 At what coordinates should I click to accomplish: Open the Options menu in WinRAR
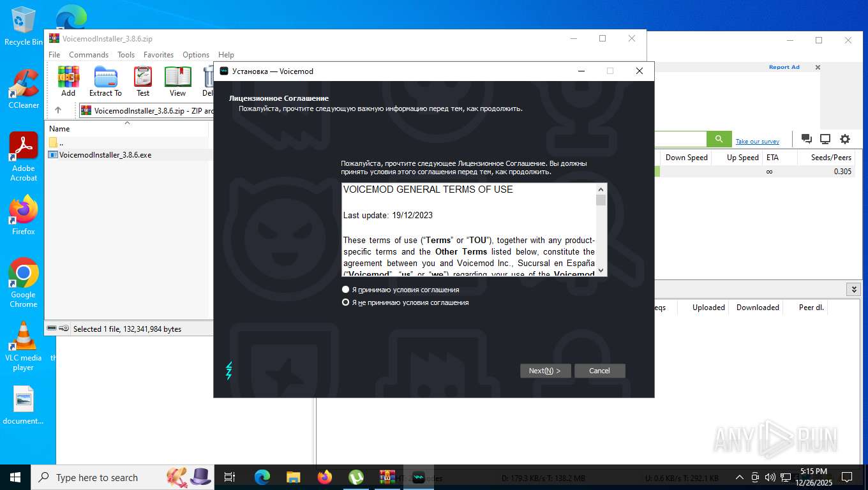(196, 55)
